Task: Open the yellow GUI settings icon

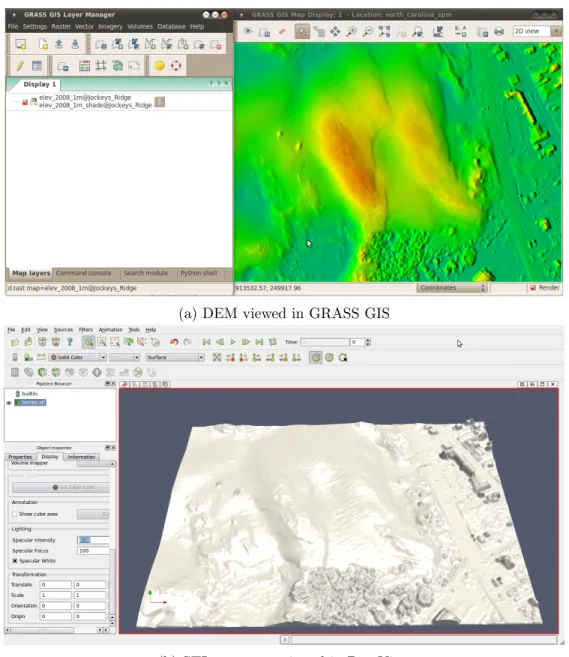Action: click(x=159, y=65)
